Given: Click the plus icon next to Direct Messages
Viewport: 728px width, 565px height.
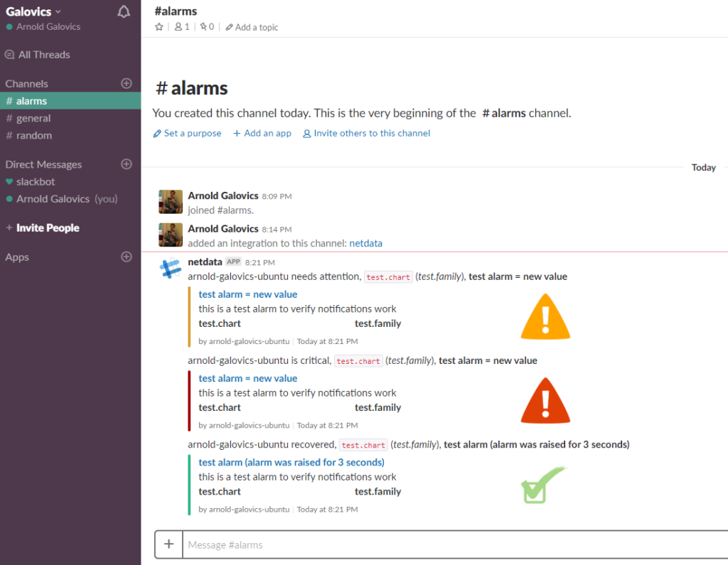Looking at the screenshot, I should pyautogui.click(x=126, y=164).
